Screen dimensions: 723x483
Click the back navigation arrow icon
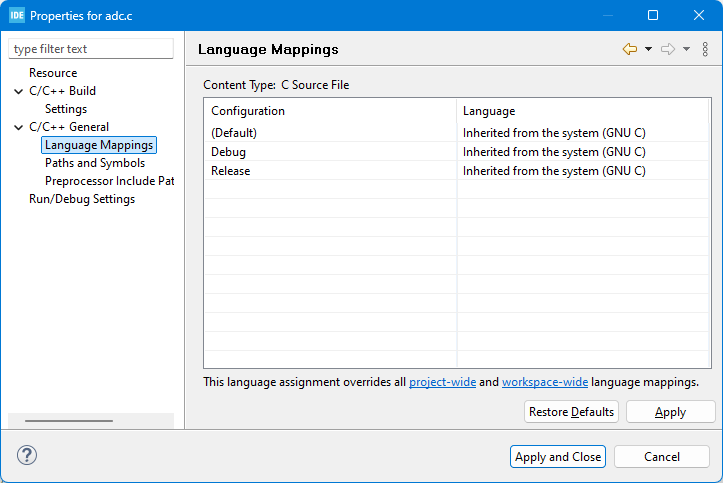coord(629,49)
